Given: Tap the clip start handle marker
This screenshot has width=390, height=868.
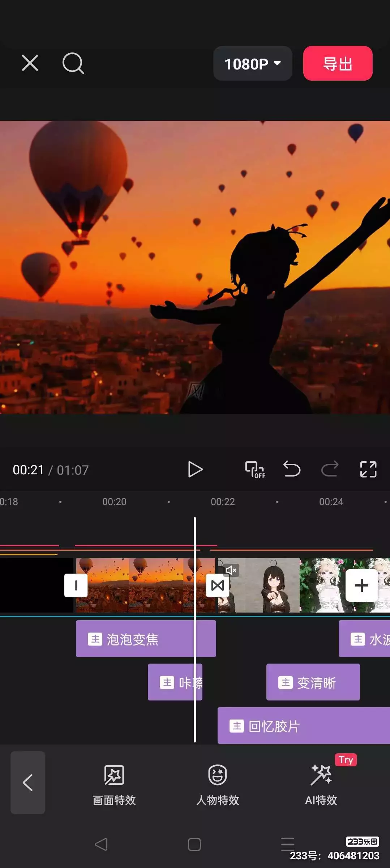Looking at the screenshot, I should tap(76, 585).
